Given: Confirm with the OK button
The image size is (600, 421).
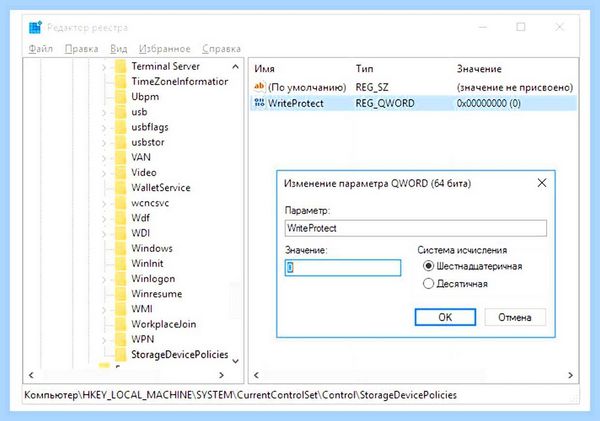Looking at the screenshot, I should point(445,317).
